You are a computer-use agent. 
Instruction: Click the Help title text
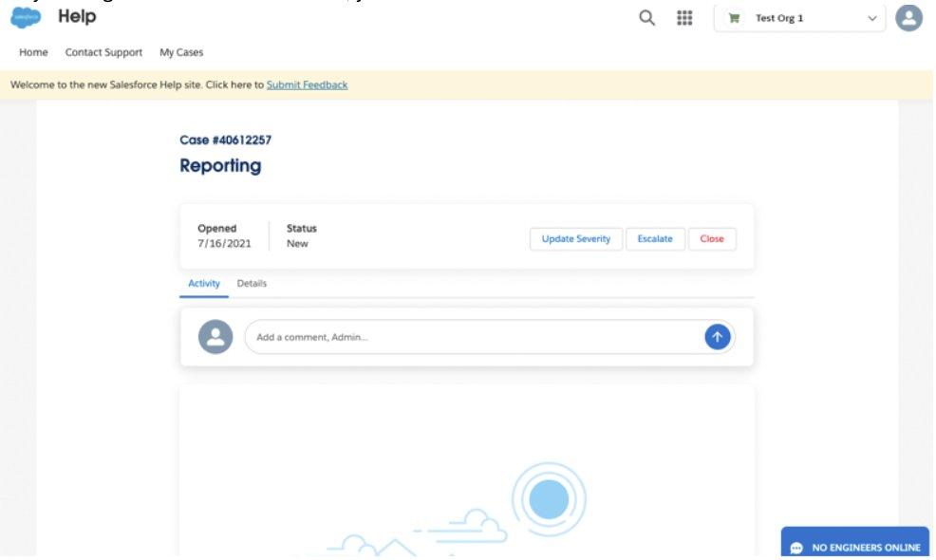point(77,16)
